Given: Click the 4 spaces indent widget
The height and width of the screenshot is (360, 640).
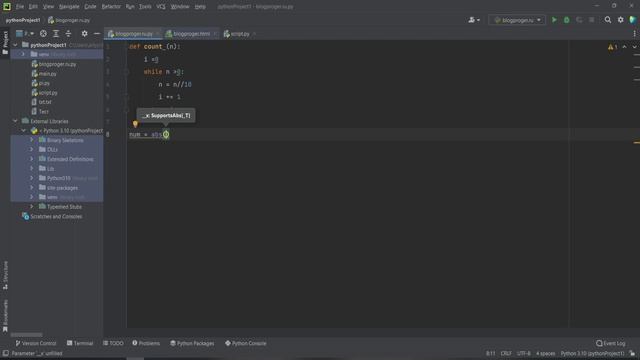Looking at the screenshot, I should point(545,353).
